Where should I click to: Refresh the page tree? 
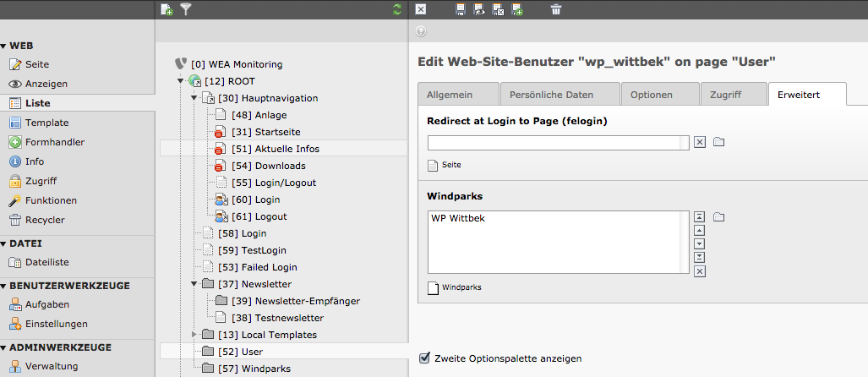pyautogui.click(x=397, y=10)
